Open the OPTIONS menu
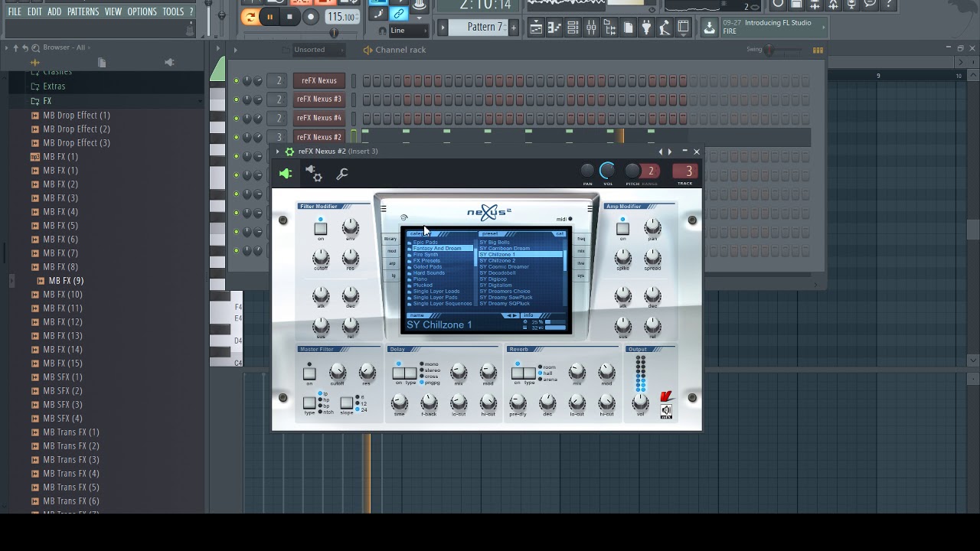Image resolution: width=980 pixels, height=551 pixels. pyautogui.click(x=142, y=11)
